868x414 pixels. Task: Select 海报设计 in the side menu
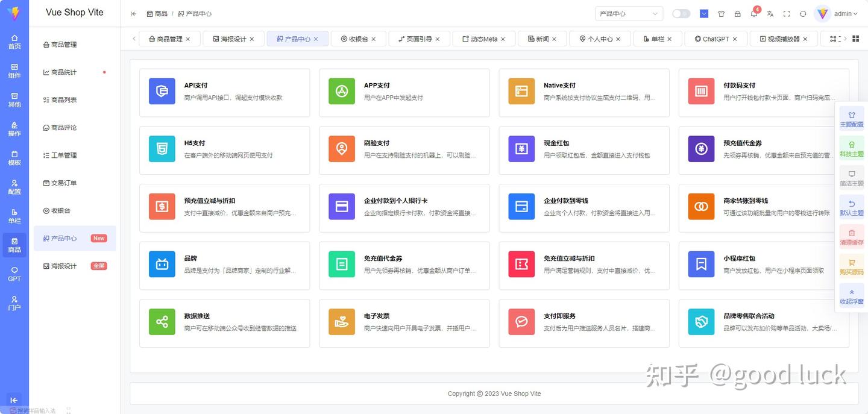(x=75, y=266)
